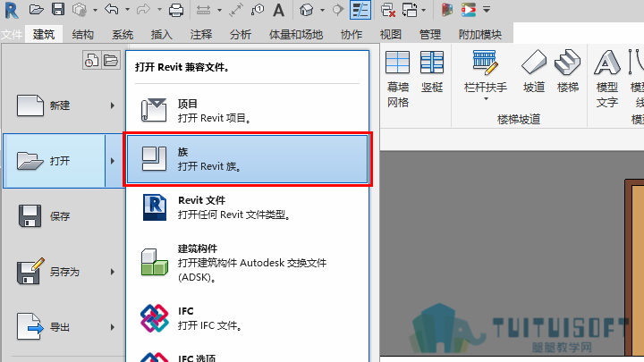Expand the 导出 submenu arrow
The image size is (644, 362).
coord(112,327)
